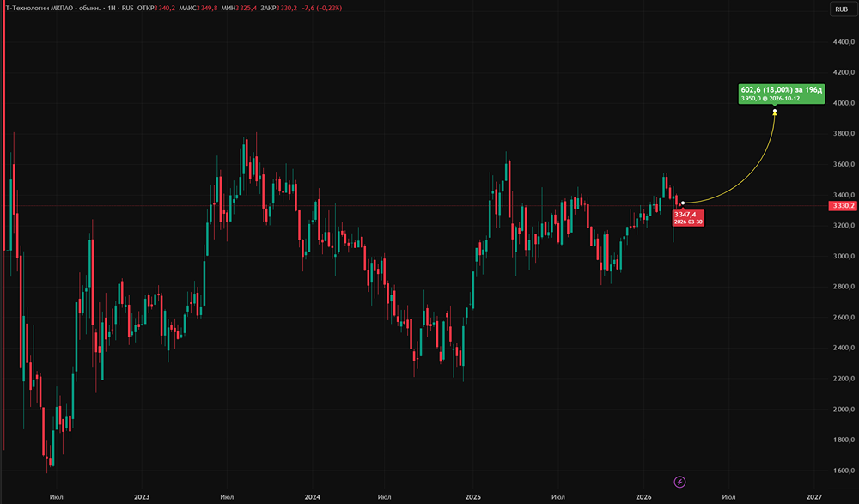Screen dimensions: 859x504
Task: Click the 3200,0 price axis label
Action: click(x=844, y=226)
